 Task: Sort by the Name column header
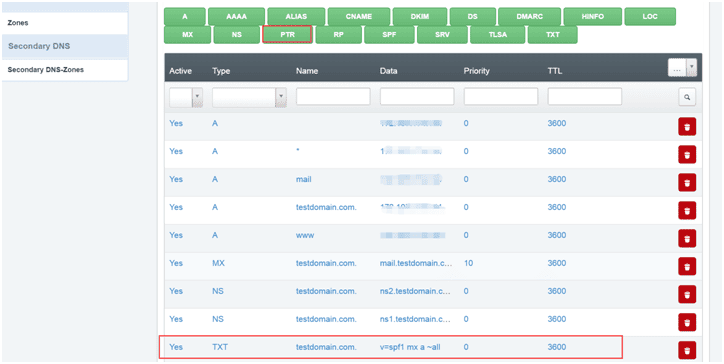point(307,71)
